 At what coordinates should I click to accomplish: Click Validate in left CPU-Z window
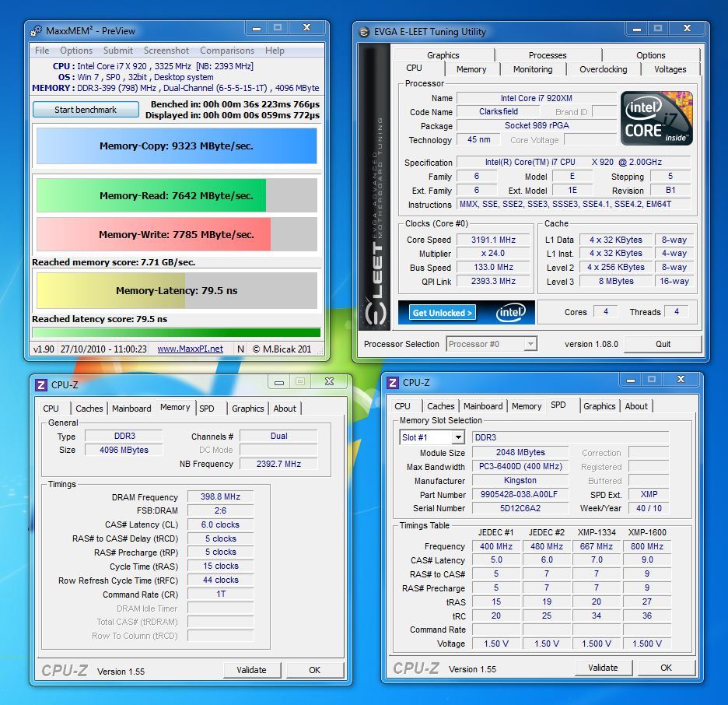tap(251, 670)
